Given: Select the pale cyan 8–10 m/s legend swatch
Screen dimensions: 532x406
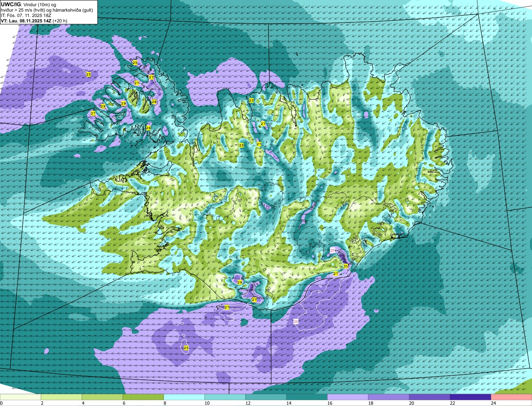Looking at the screenshot, I should click(x=184, y=397).
